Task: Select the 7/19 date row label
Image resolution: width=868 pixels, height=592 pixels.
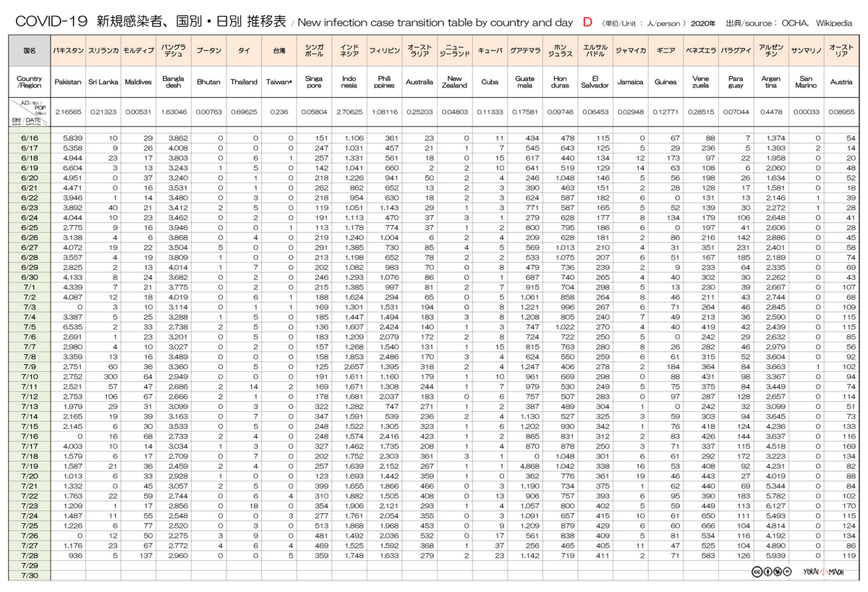Action: coord(30,467)
